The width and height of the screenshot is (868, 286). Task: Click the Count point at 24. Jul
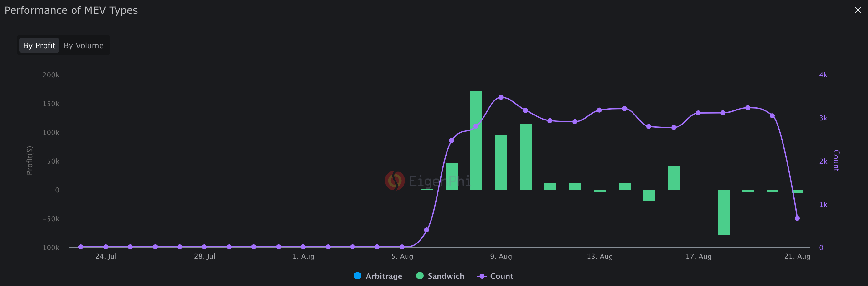pyautogui.click(x=106, y=247)
